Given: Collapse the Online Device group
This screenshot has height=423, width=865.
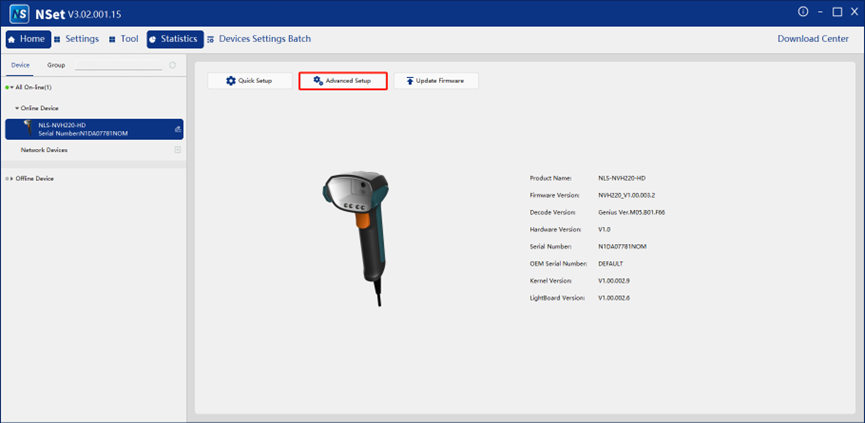Looking at the screenshot, I should [17, 108].
